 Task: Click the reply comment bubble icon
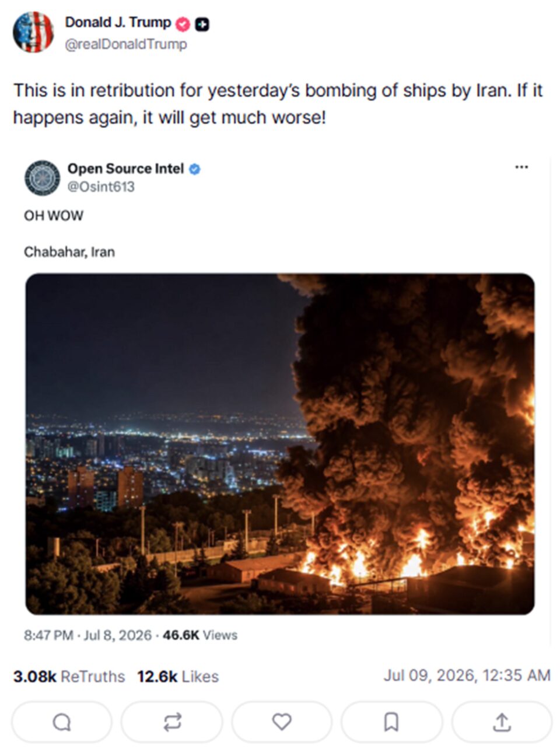tap(62, 722)
